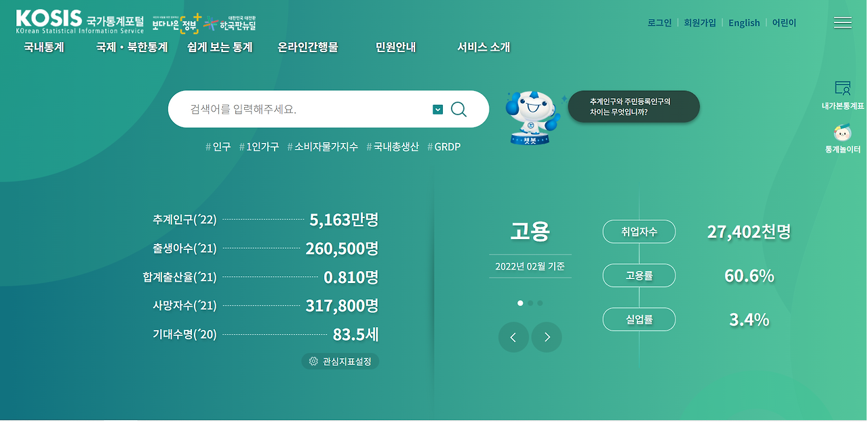Click the 고용 heading

pyautogui.click(x=530, y=232)
